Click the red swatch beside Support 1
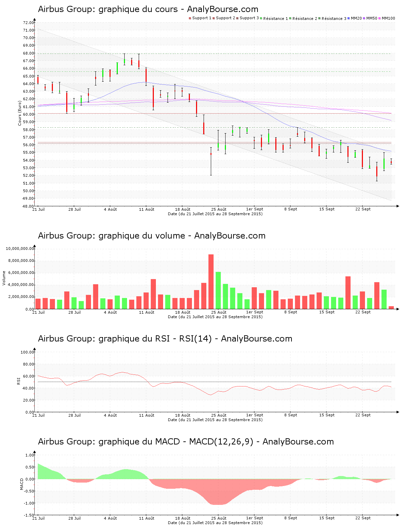This screenshot has width=412, height=532. [x=190, y=18]
